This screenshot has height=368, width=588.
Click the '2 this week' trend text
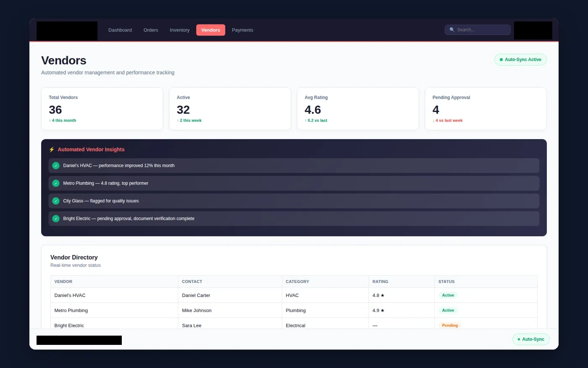(189, 120)
